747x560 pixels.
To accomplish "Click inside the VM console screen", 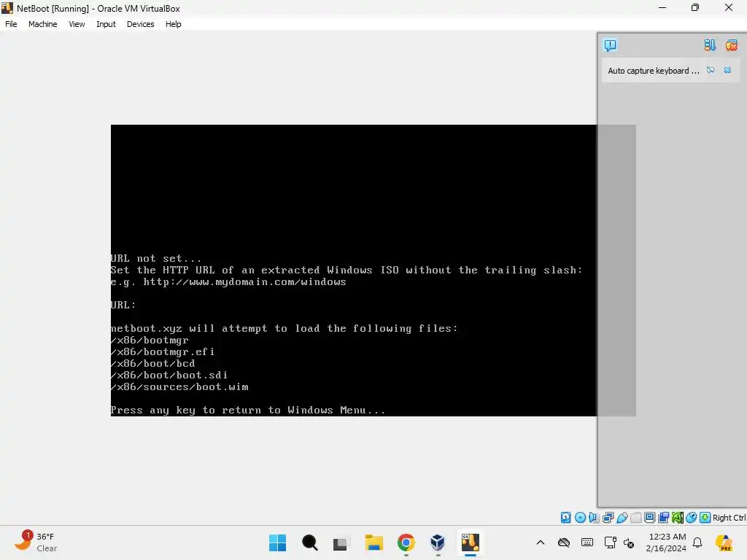I will (x=354, y=270).
